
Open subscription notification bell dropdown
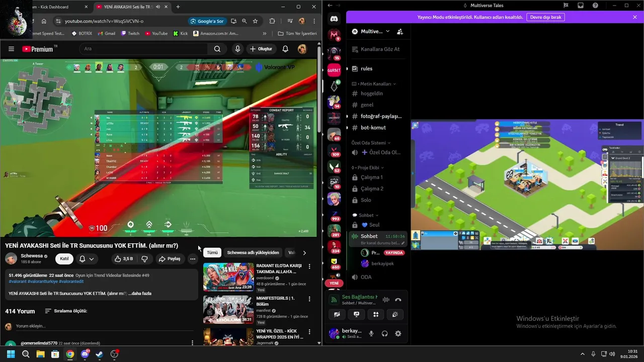click(x=87, y=259)
